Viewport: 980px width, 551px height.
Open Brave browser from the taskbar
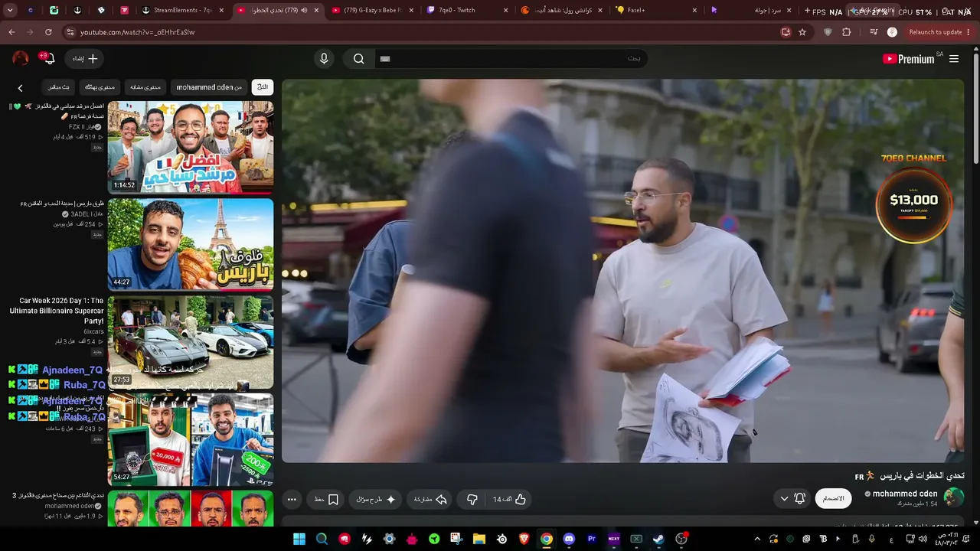(x=524, y=539)
